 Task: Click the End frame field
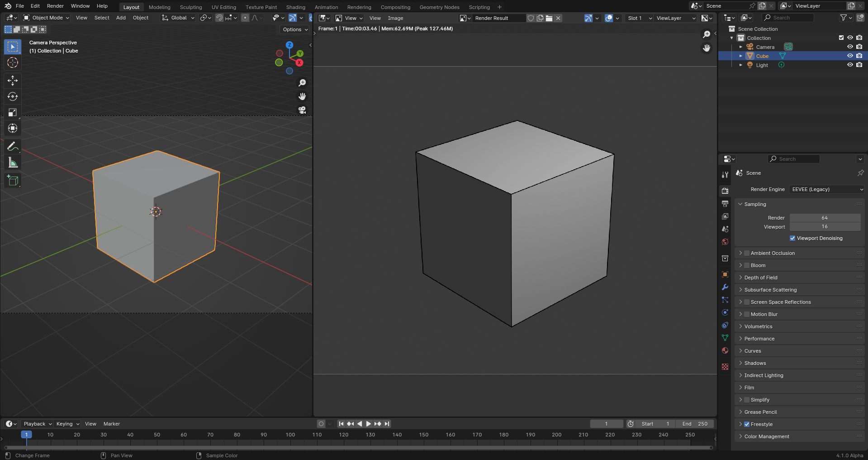click(x=695, y=424)
